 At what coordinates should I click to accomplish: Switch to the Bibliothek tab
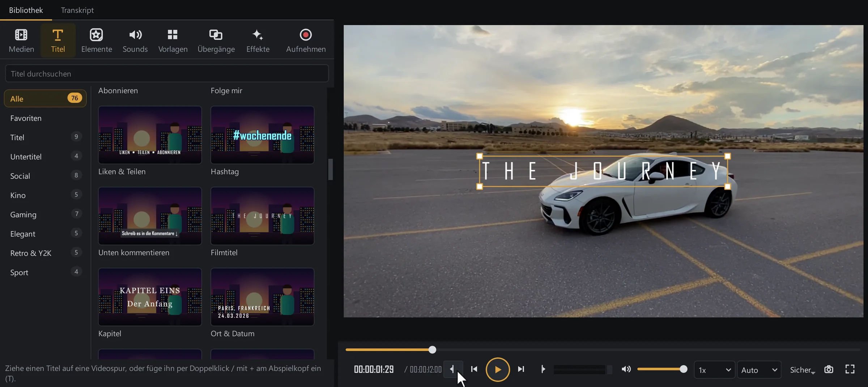pos(26,10)
